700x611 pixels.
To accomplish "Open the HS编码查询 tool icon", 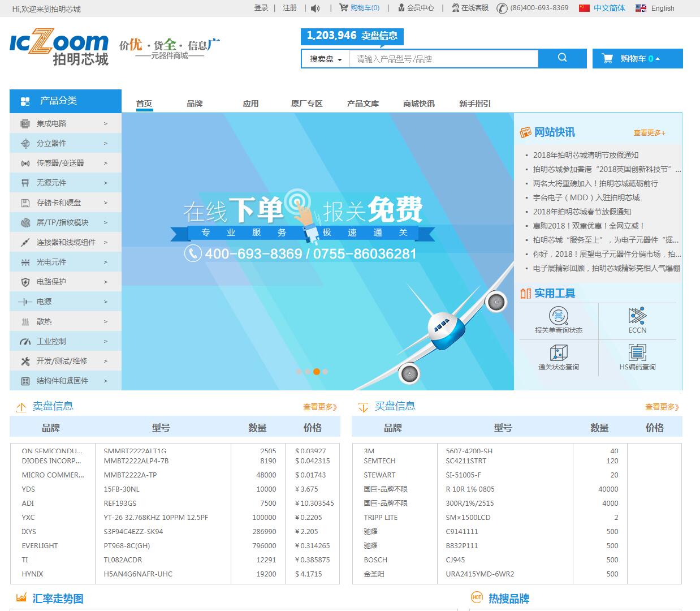I will click(637, 353).
